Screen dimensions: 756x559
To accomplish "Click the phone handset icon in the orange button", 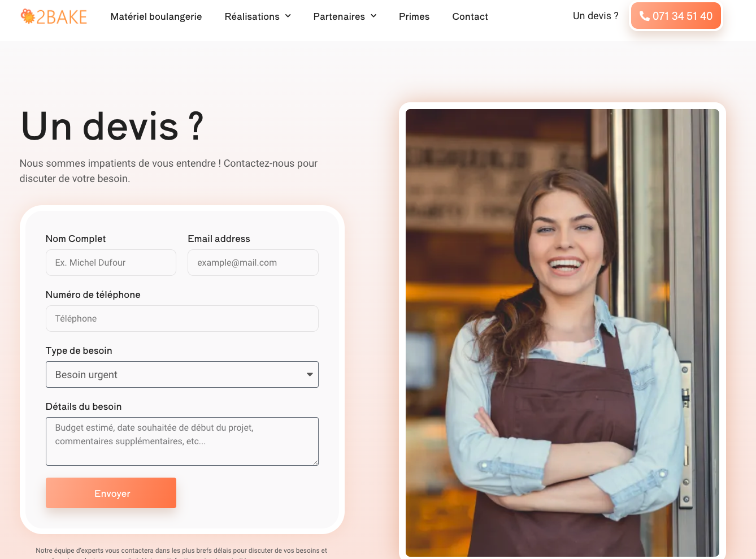I will [644, 16].
